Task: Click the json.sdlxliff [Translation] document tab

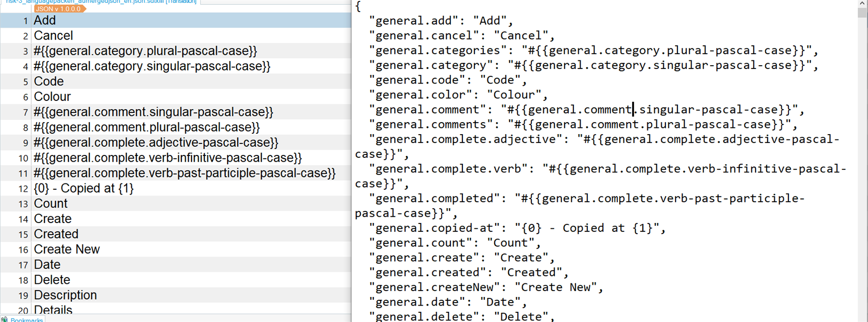Action: [x=101, y=2]
